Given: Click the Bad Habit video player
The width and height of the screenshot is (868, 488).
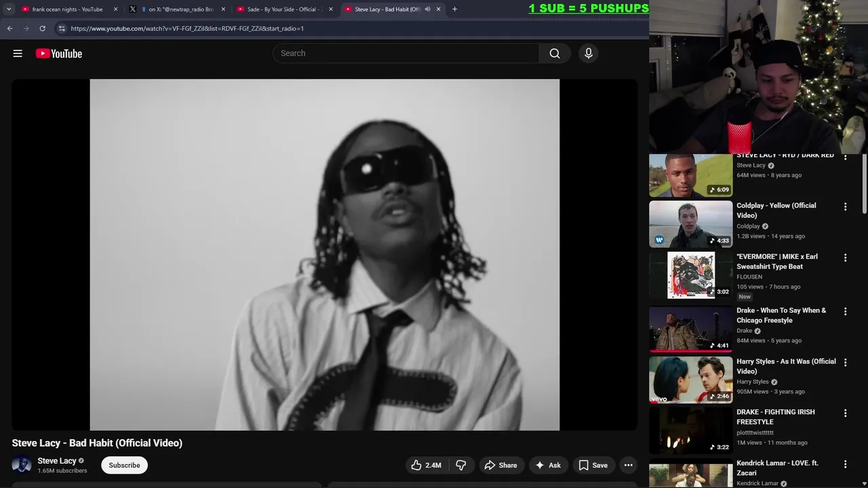Looking at the screenshot, I should pos(325,255).
